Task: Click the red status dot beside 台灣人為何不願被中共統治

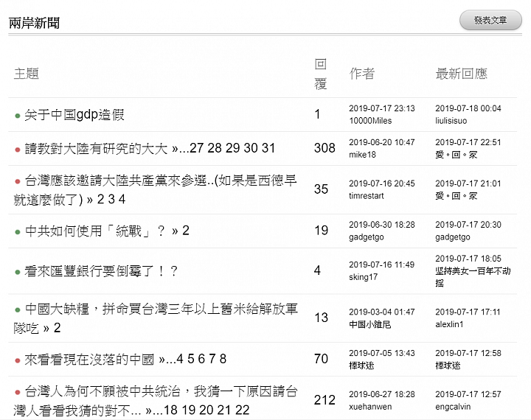Action: coord(18,393)
